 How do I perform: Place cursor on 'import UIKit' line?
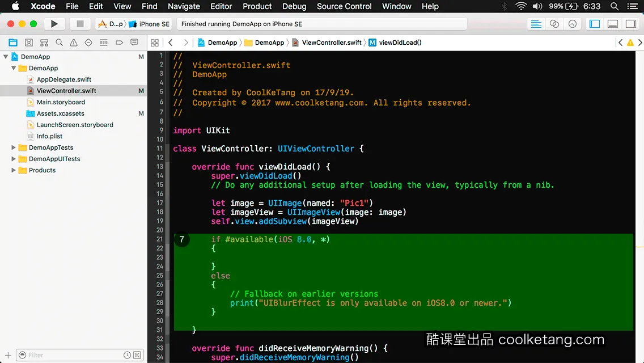point(201,130)
